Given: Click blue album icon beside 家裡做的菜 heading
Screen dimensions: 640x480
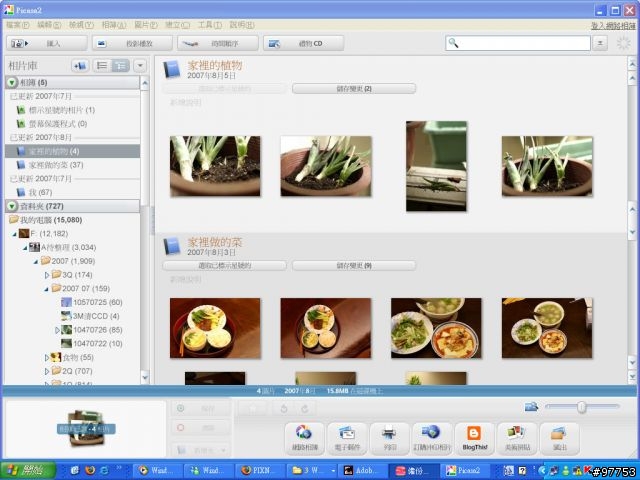Looking at the screenshot, I should tap(172, 246).
